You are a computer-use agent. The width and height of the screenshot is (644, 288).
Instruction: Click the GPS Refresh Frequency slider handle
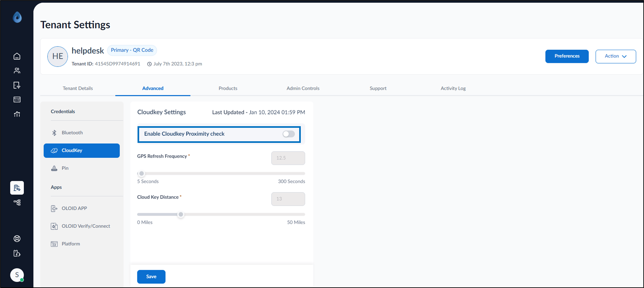click(141, 174)
